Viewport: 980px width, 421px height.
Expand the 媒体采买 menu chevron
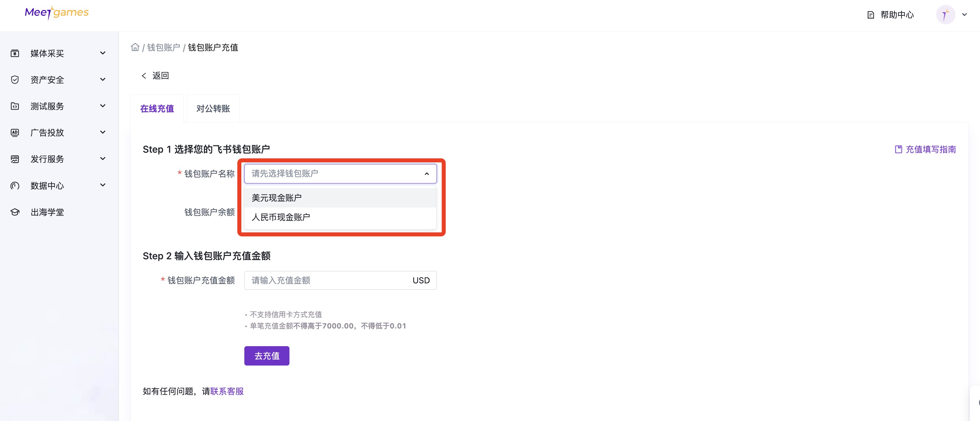pos(103,53)
